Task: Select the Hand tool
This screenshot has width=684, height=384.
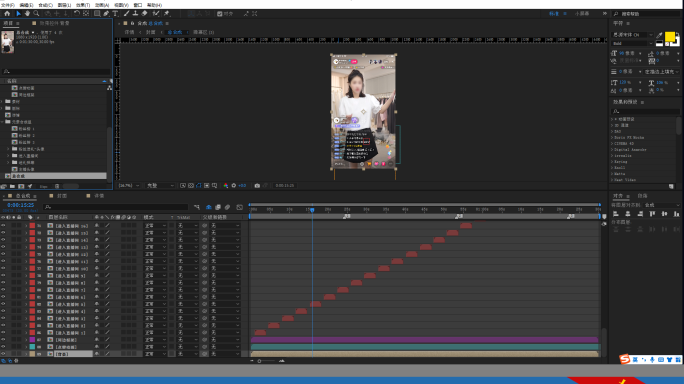Action: click(x=27, y=14)
